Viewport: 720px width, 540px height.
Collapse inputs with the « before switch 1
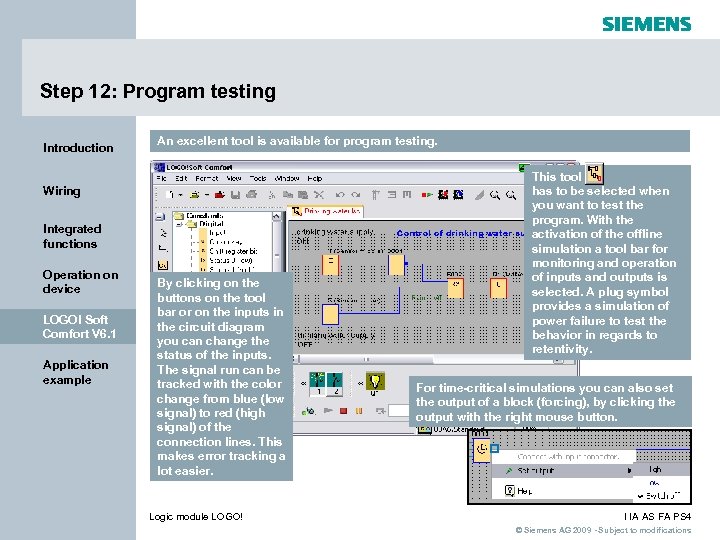(x=304, y=382)
